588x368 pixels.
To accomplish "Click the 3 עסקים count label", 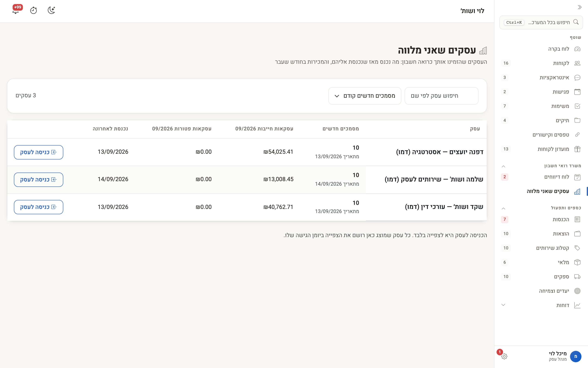I will [26, 95].
